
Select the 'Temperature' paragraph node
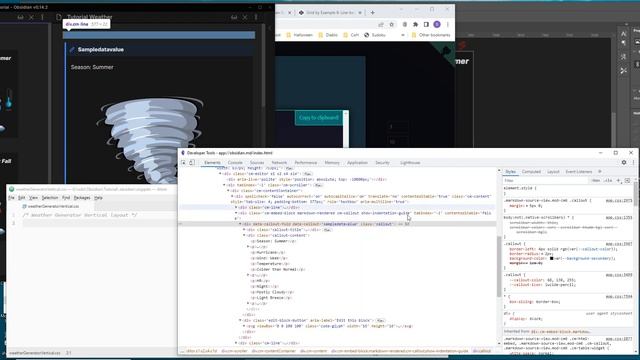[x=270, y=264]
